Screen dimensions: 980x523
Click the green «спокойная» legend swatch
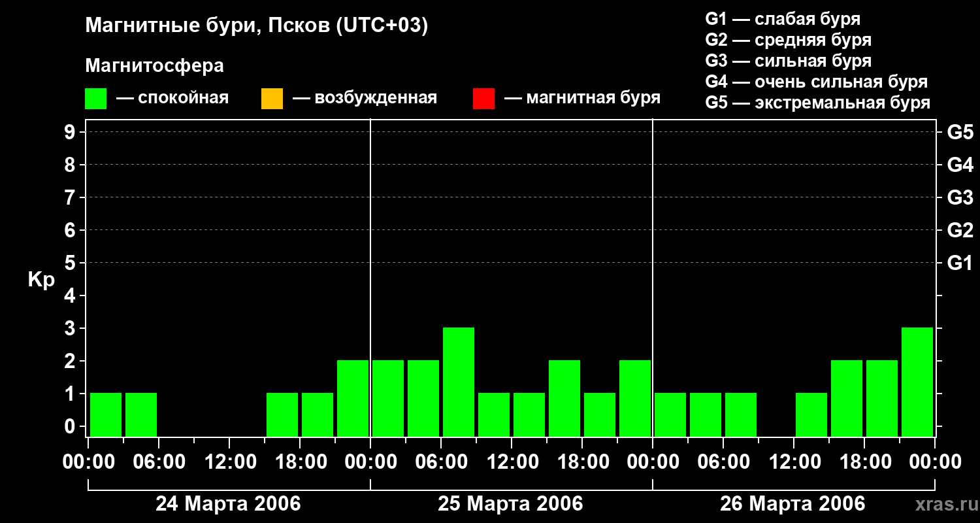(x=96, y=99)
